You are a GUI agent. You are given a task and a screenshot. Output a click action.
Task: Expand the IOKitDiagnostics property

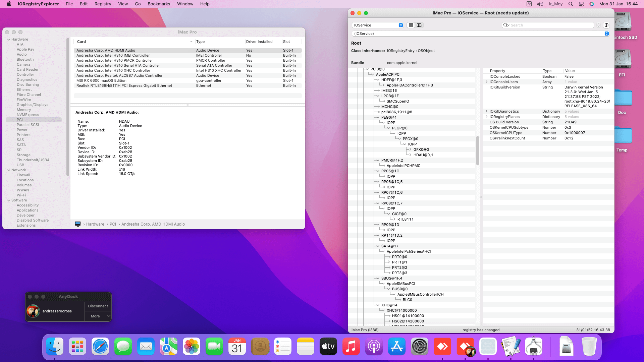pos(486,111)
